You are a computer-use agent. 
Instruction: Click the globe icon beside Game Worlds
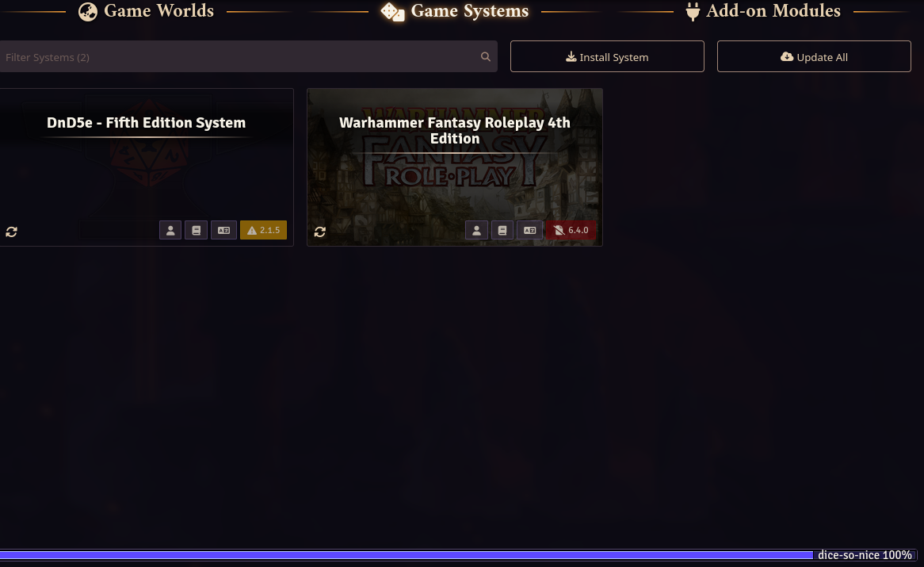(87, 11)
